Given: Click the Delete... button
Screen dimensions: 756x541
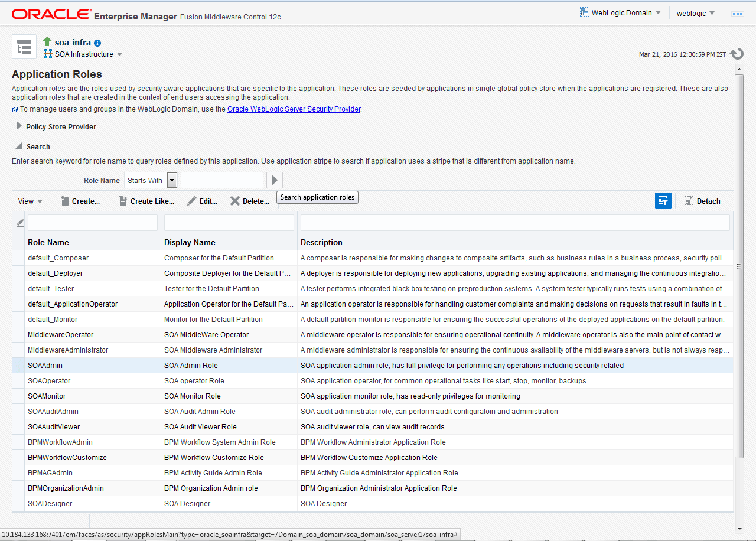Looking at the screenshot, I should click(250, 201).
